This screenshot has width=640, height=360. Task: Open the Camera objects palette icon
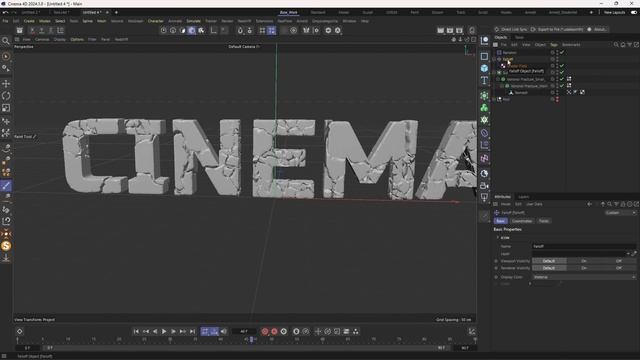[x=484, y=186]
